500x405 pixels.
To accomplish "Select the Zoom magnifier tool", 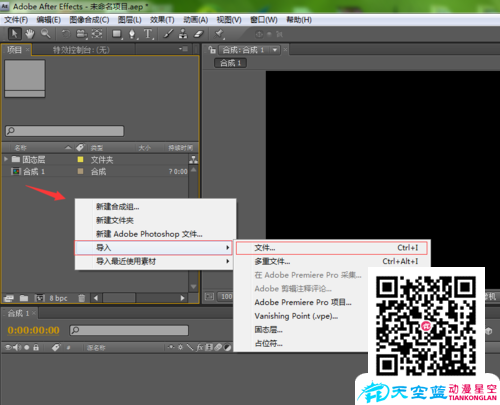I will coord(46,34).
